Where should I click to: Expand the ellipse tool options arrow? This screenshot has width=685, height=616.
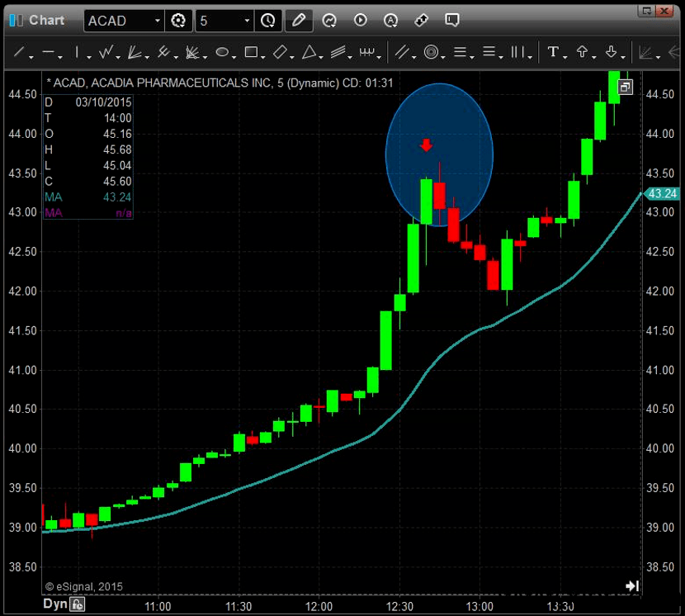point(234,57)
